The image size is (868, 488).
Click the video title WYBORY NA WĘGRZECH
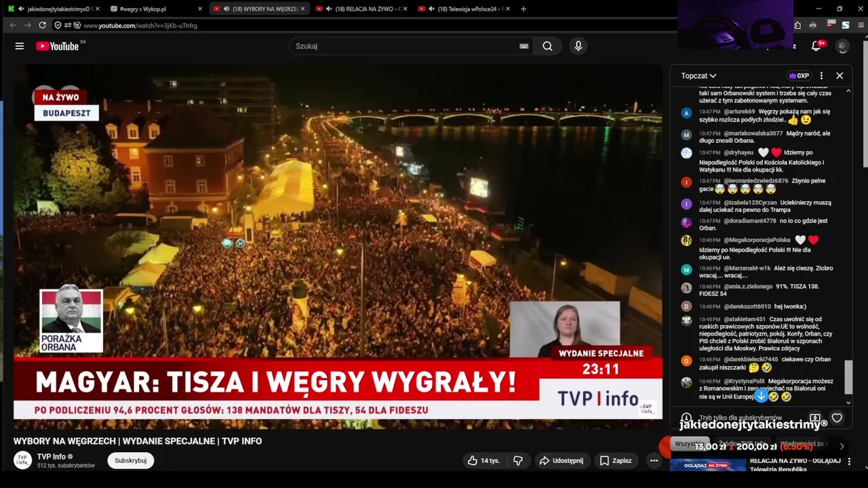click(138, 441)
